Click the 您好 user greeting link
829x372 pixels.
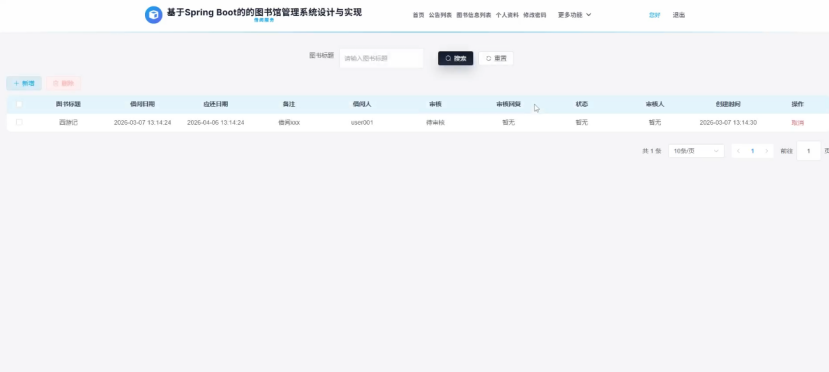[x=655, y=15]
